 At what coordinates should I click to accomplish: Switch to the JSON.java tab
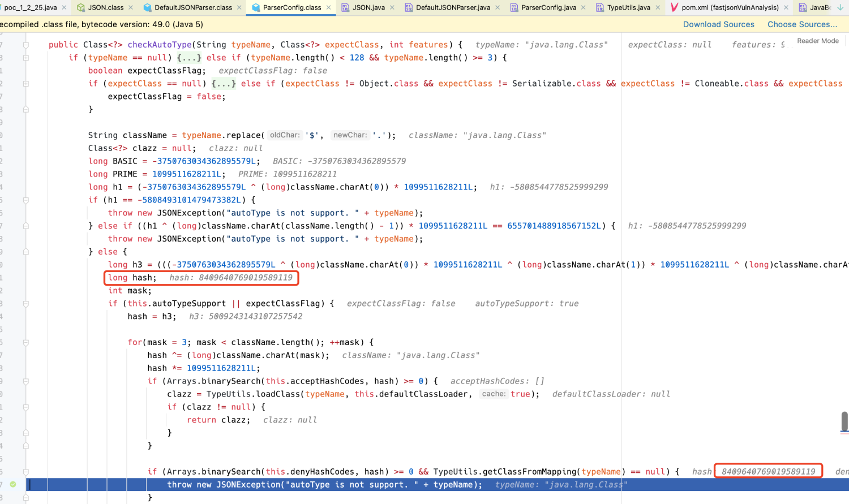click(368, 7)
